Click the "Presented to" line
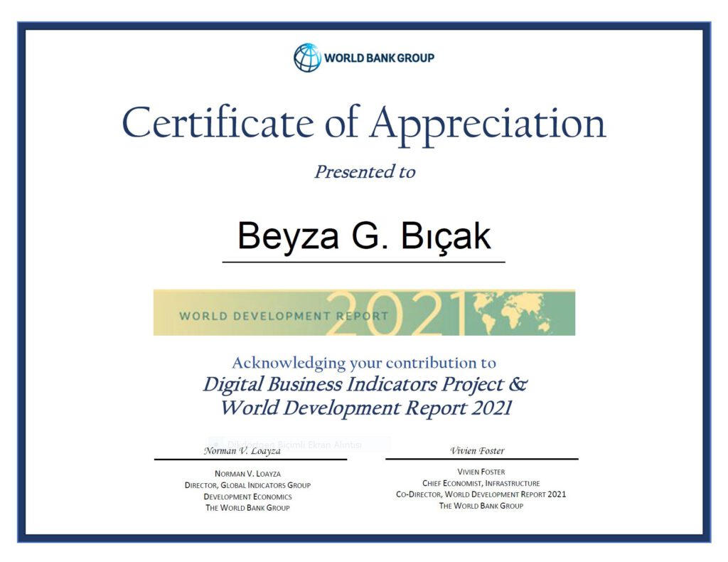Viewport: 728px width, 562px height. click(x=365, y=171)
